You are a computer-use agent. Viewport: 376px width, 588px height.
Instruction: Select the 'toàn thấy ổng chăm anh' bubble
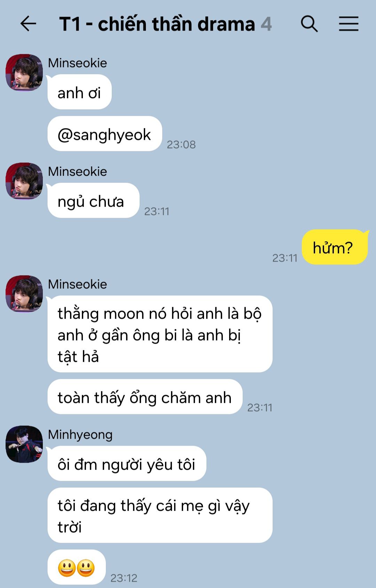145,397
